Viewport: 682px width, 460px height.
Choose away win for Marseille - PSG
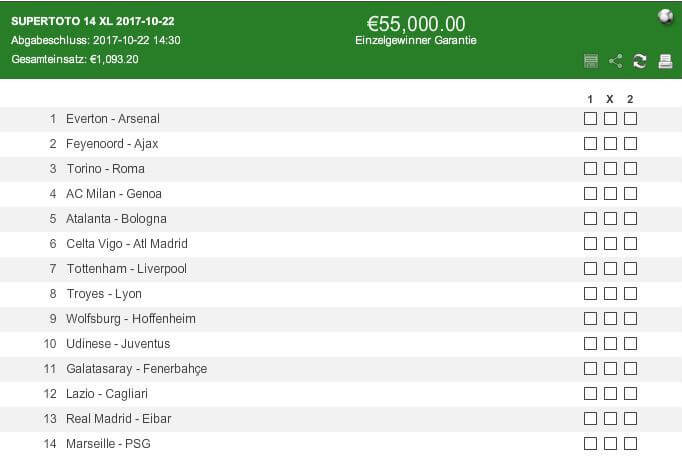pyautogui.click(x=630, y=443)
